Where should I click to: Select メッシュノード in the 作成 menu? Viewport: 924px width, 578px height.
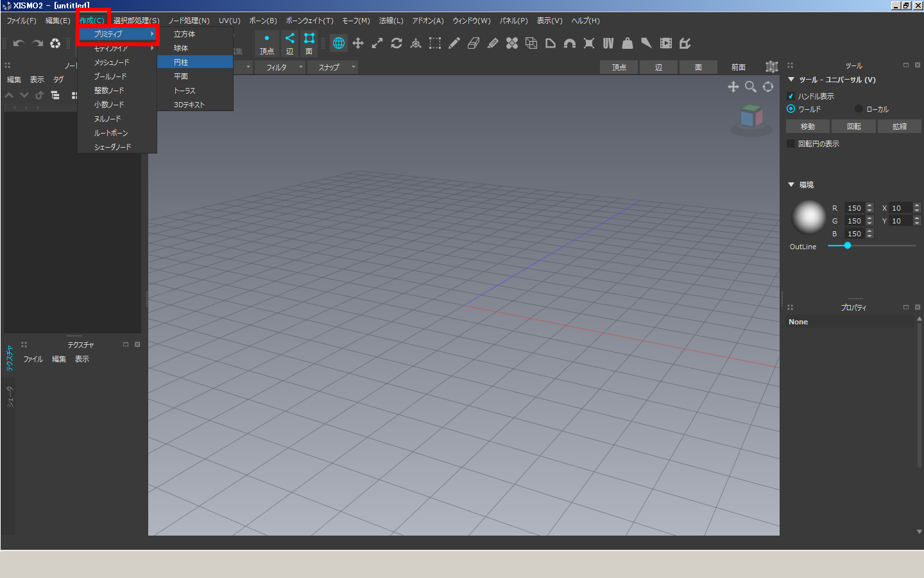point(117,62)
